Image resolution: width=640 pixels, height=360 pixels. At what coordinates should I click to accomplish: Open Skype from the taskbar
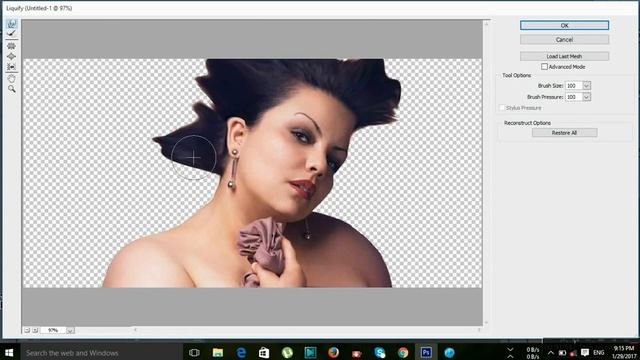[380, 353]
